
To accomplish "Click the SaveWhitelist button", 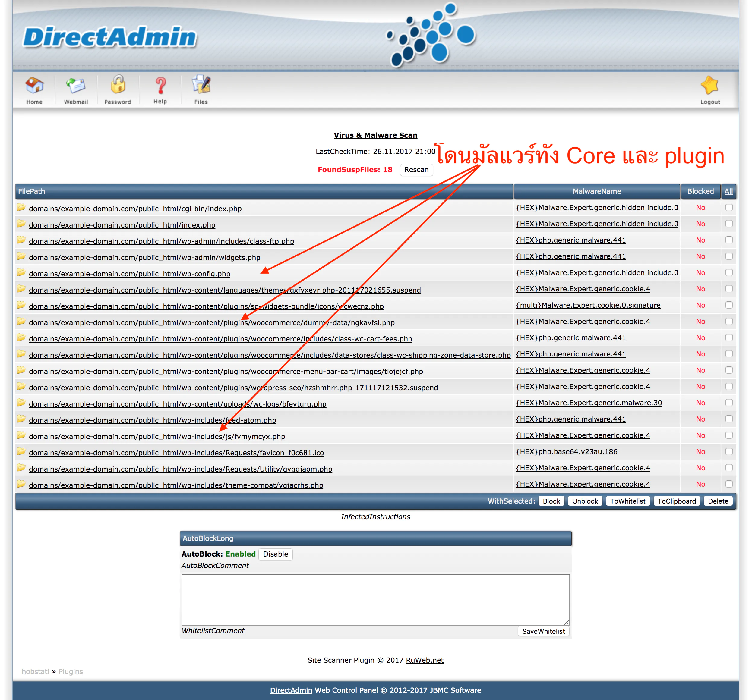I will pos(543,631).
